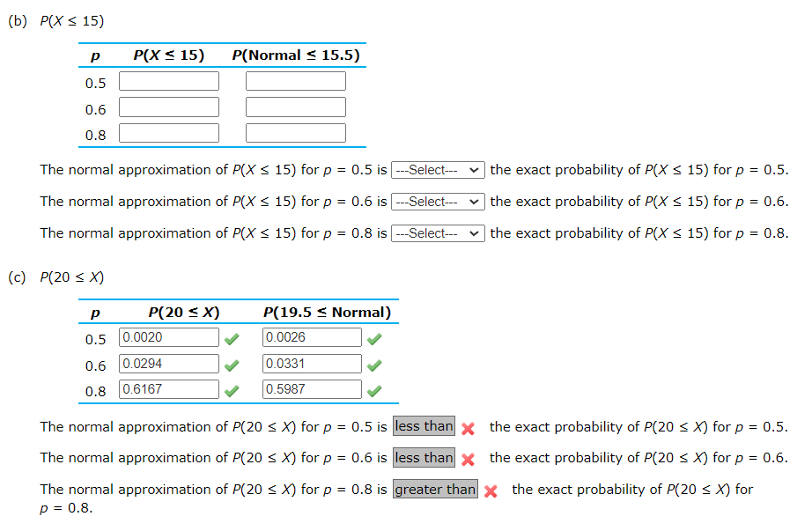The height and width of the screenshot is (531, 812).
Task: Click the green checkmark beside 0.0020
Action: click(x=233, y=336)
